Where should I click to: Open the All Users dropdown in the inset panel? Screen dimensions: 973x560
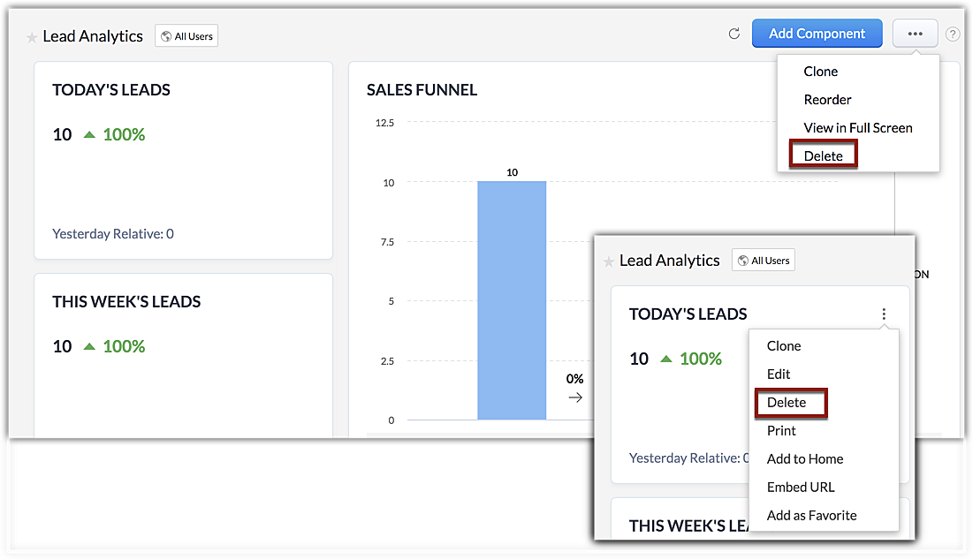click(764, 261)
